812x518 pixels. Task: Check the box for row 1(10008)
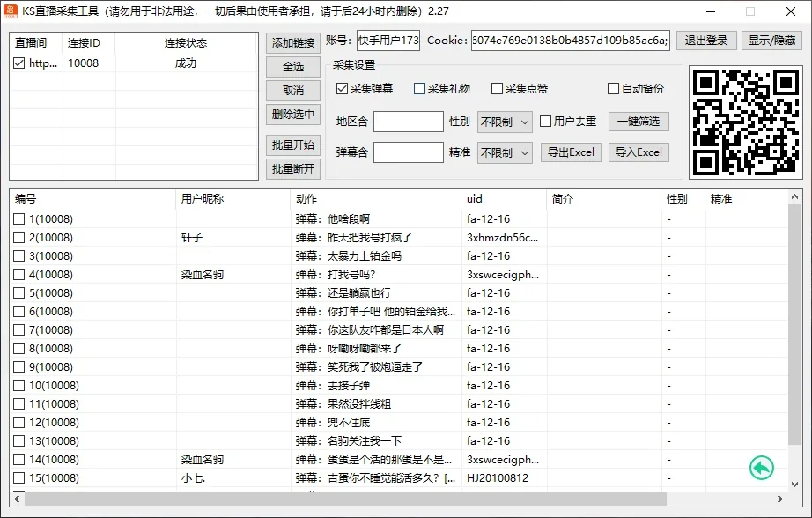(x=19, y=219)
